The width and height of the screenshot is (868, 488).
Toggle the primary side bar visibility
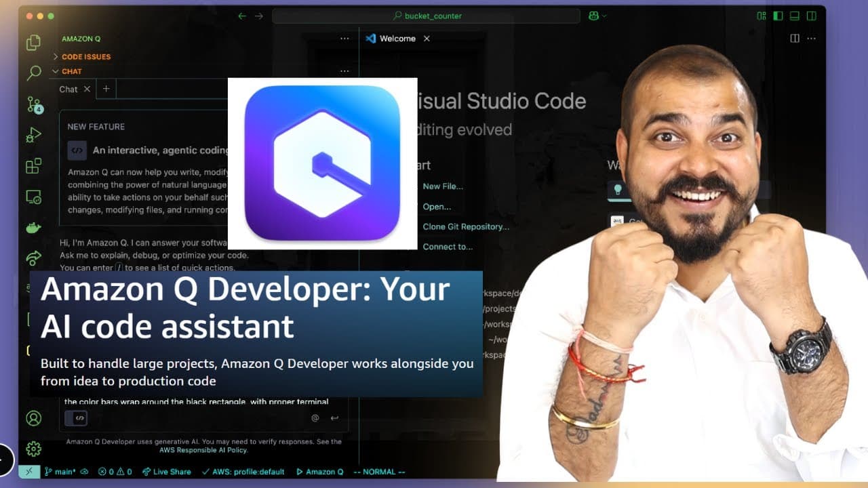pyautogui.click(x=778, y=16)
